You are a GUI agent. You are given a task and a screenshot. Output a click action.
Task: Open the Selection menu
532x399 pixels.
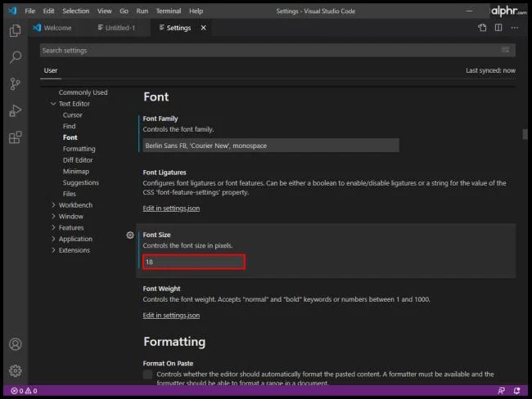75,11
